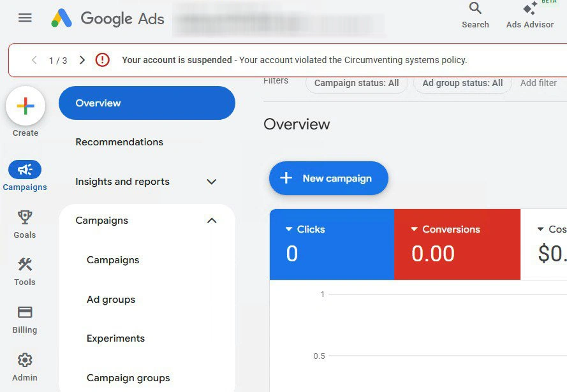The width and height of the screenshot is (567, 392).
Task: Open Recommendations page
Action: (x=119, y=142)
